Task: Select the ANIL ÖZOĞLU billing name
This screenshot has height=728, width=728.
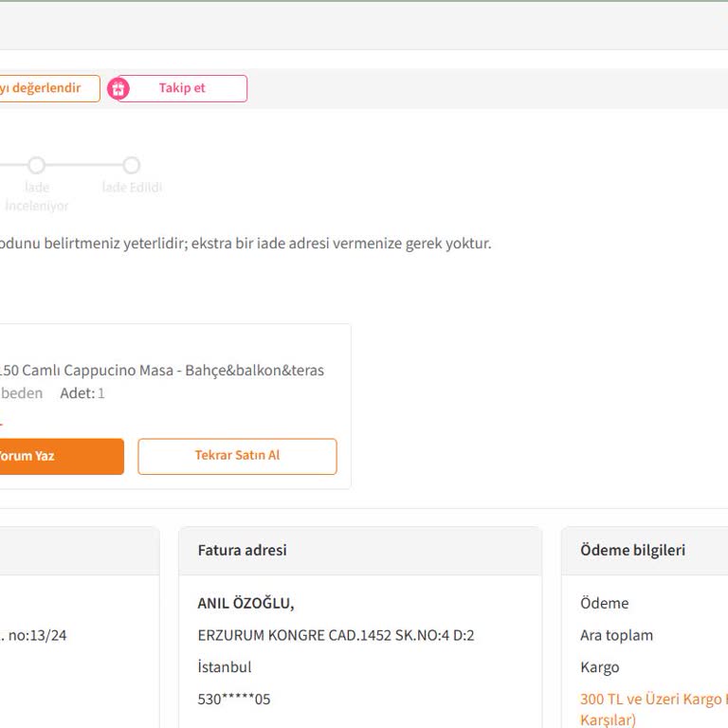Action: click(x=246, y=604)
